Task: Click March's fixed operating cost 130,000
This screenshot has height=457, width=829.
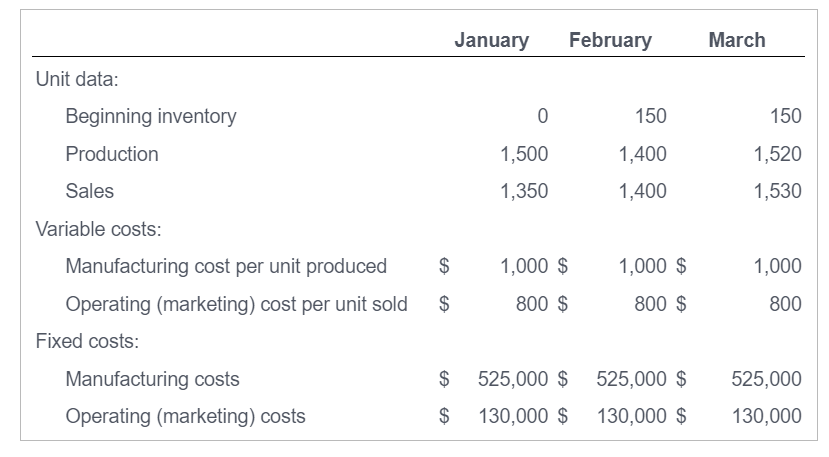Action: pyautogui.click(x=766, y=416)
